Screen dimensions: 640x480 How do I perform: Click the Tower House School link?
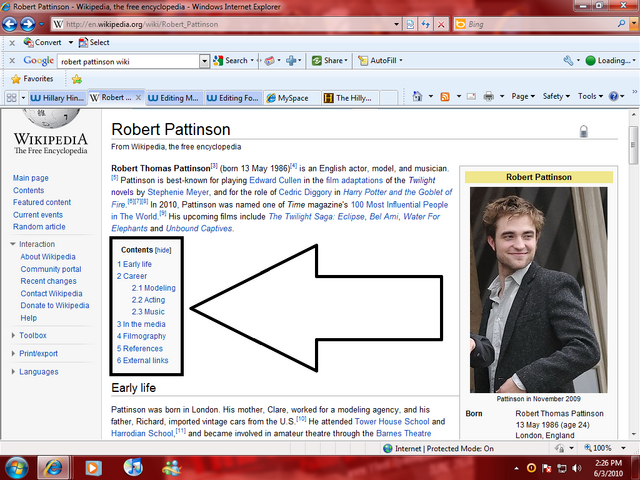tap(392, 421)
